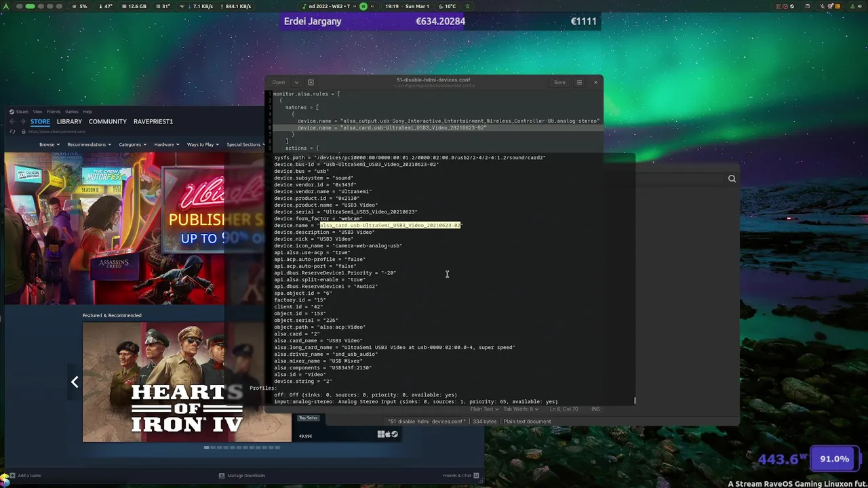Show previous featured game with left arrow
This screenshot has width=868, height=488.
(x=75, y=382)
